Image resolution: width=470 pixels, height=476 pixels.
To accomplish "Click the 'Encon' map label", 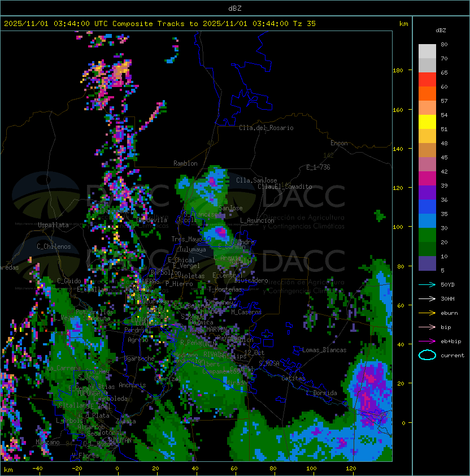I will [339, 143].
